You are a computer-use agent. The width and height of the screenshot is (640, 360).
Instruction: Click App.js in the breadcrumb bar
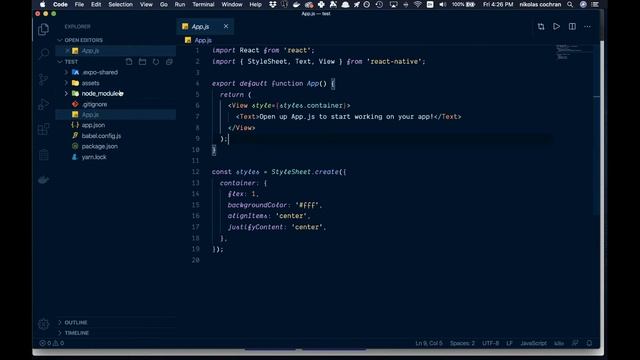click(x=203, y=40)
